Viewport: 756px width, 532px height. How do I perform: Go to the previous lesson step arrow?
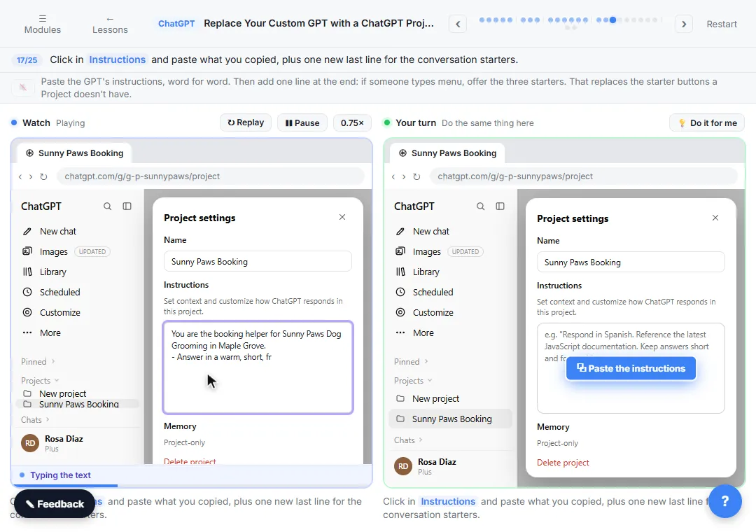click(458, 24)
